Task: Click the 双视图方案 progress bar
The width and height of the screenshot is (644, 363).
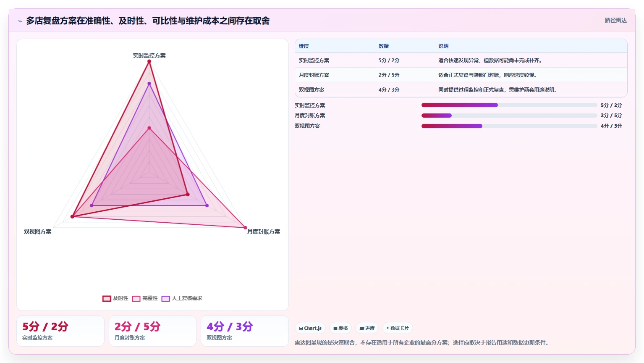Action: coord(509,126)
